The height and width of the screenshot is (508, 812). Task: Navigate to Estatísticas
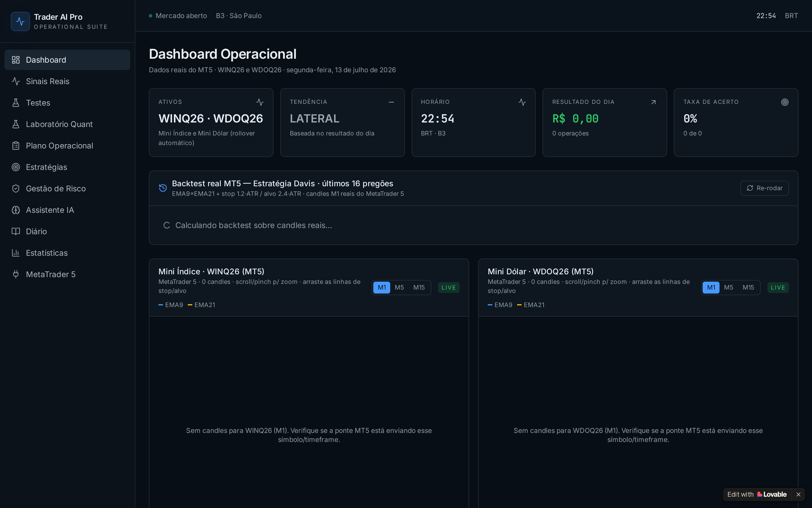[67, 253]
